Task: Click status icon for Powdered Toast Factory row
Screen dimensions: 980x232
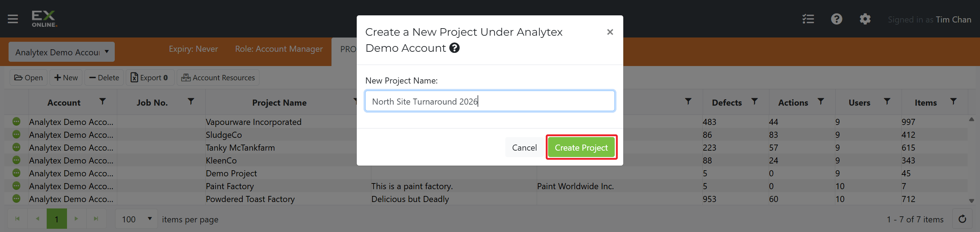Action: (x=16, y=198)
